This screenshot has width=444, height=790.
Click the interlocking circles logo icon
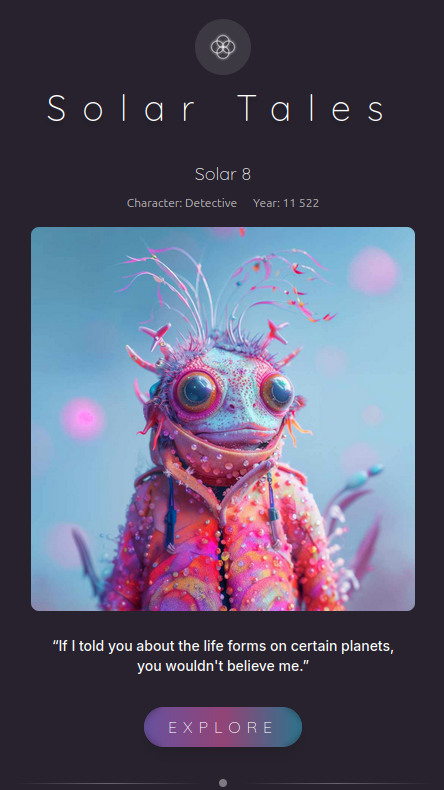point(223,47)
